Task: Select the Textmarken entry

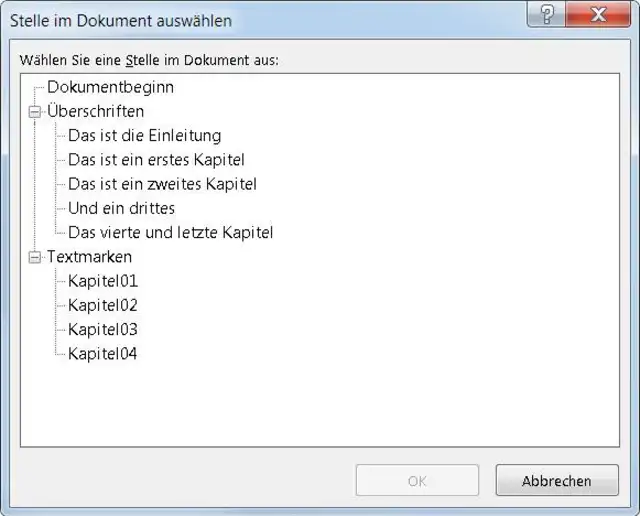Action: [x=89, y=257]
